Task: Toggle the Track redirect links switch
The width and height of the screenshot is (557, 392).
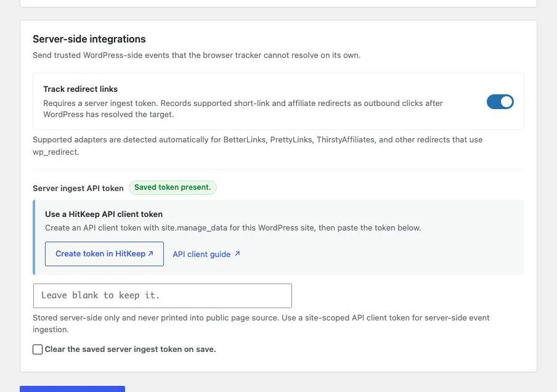Action: (500, 102)
